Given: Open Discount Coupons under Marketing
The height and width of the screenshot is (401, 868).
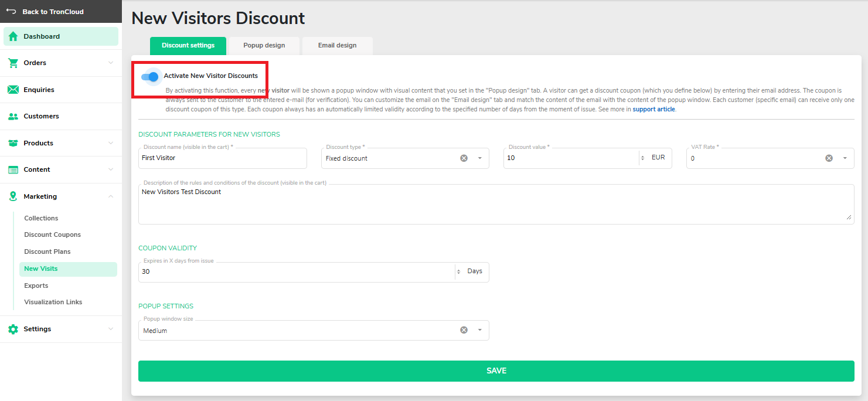Looking at the screenshot, I should coord(52,235).
